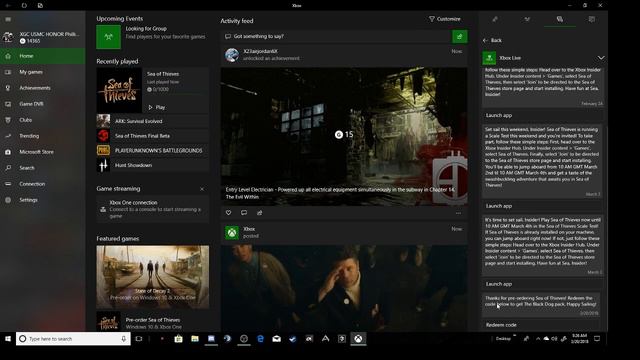Open the hamburger menu in the sidebar
Screen dimensions: 640x360
[8, 19]
